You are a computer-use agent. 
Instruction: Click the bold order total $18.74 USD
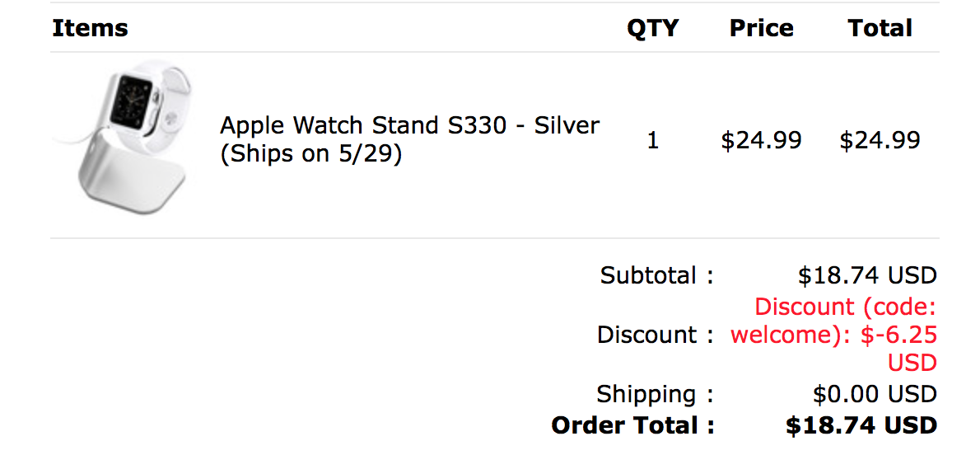pyautogui.click(x=861, y=425)
